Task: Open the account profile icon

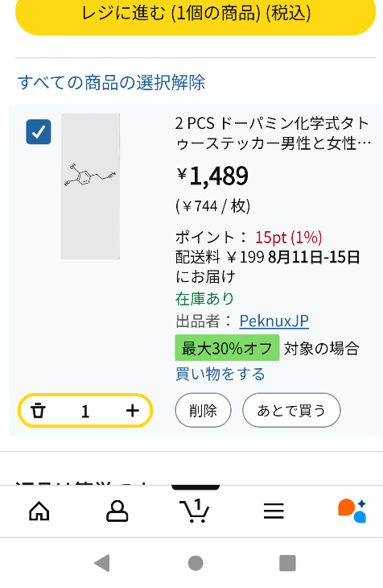Action: click(x=117, y=511)
